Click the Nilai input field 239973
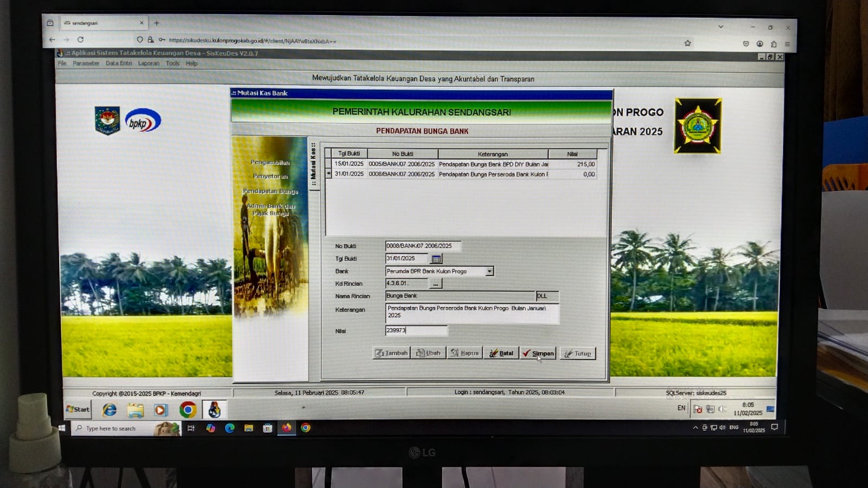 pyautogui.click(x=416, y=330)
